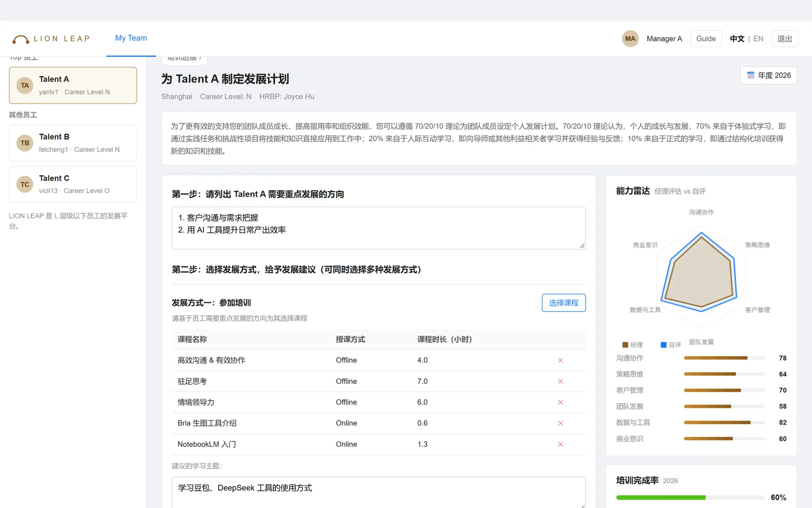812x508 pixels.
Task: Click the 团队发展 score value 58
Action: pos(783,406)
